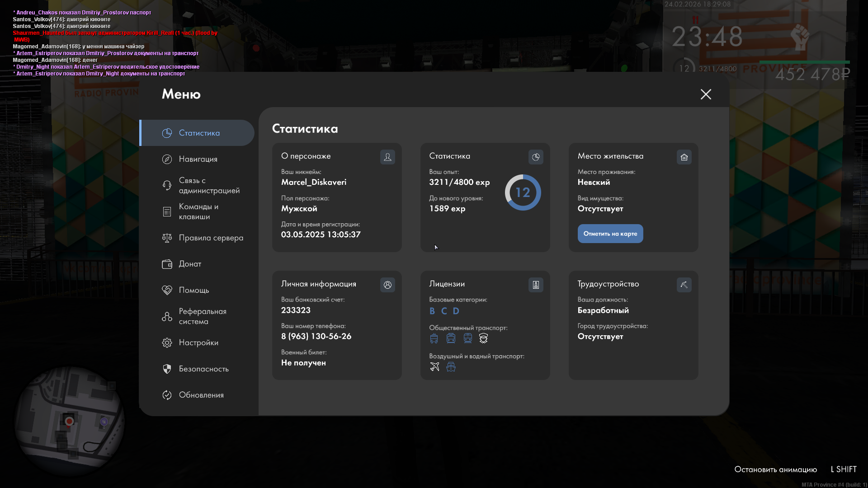Click the profile icon in О персонаже card
The height and width of the screenshot is (488, 868).
(387, 157)
